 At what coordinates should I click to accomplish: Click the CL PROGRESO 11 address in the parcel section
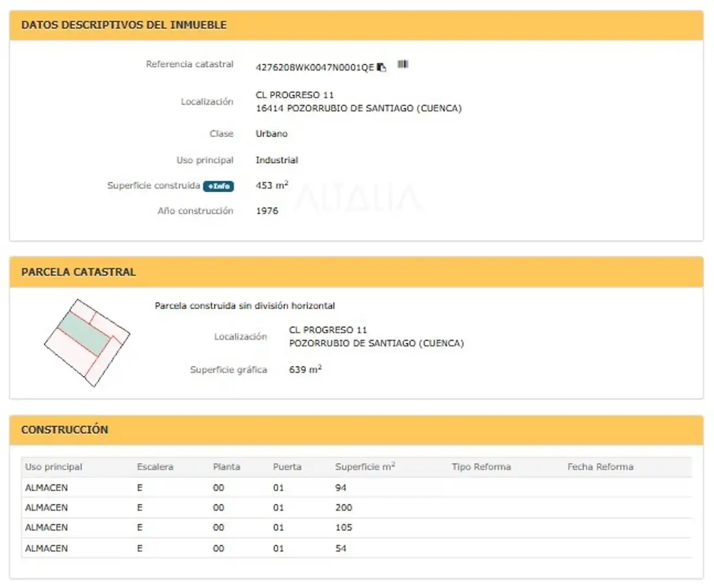[x=328, y=330]
